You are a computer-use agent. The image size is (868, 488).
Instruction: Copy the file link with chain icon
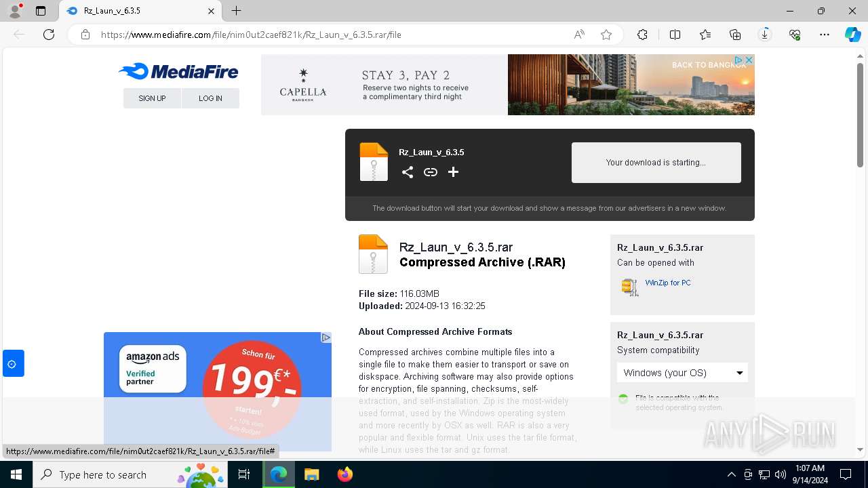(431, 172)
